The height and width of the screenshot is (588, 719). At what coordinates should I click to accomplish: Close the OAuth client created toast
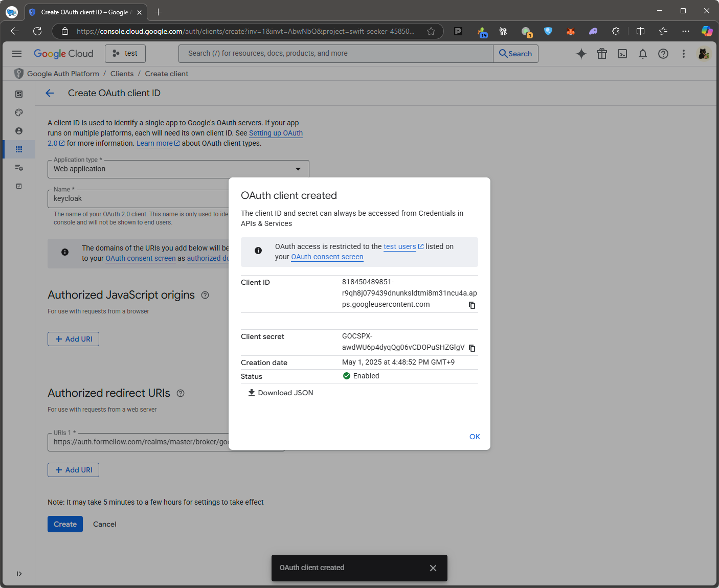coord(433,568)
